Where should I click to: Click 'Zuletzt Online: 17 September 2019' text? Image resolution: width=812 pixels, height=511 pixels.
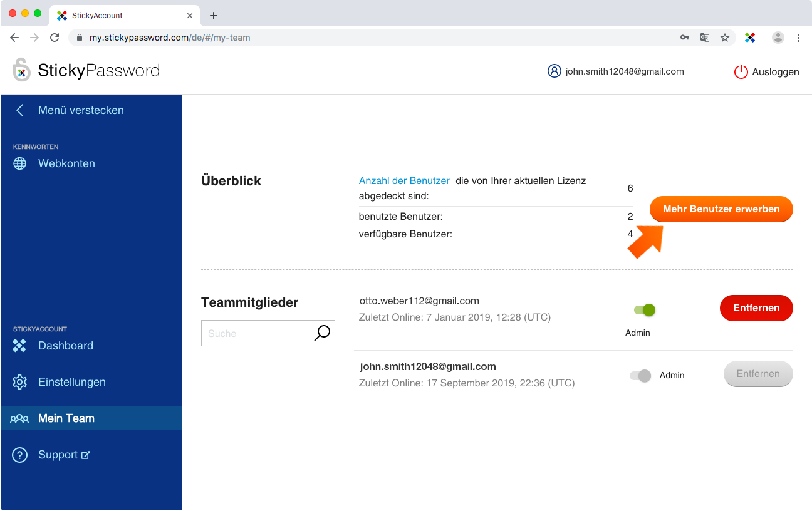click(x=467, y=383)
